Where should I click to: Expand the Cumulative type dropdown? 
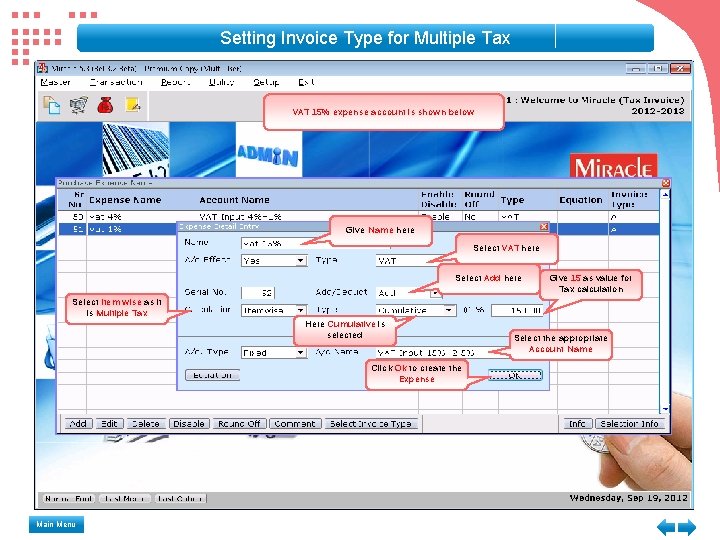pos(449,310)
